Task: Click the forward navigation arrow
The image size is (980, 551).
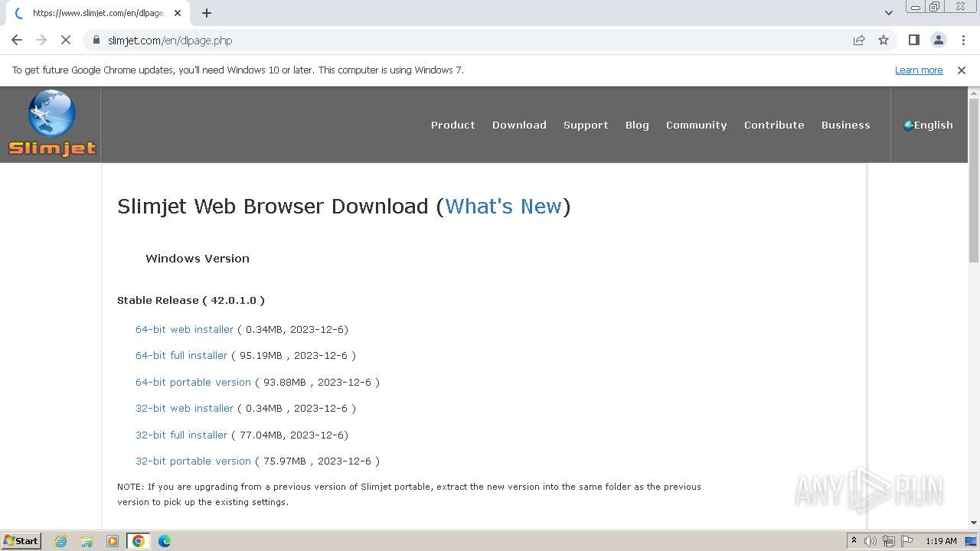Action: point(41,40)
